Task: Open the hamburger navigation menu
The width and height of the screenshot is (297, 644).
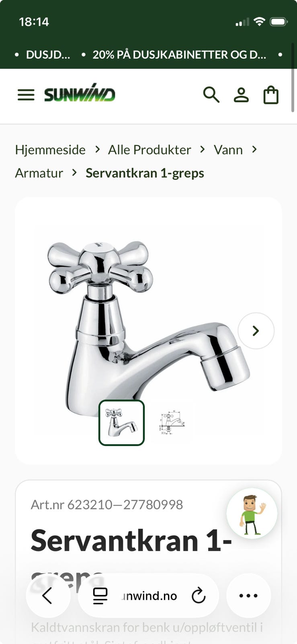Action: click(x=26, y=95)
